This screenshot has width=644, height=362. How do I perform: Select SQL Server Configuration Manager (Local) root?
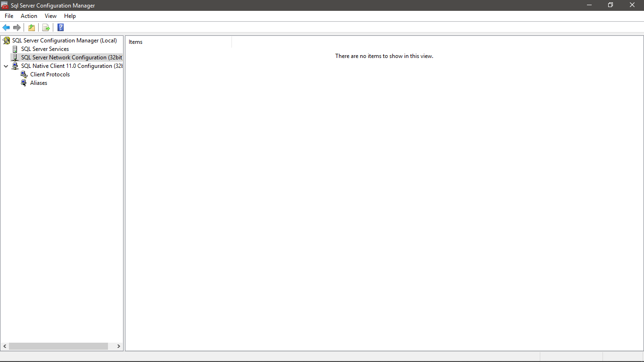(x=65, y=41)
